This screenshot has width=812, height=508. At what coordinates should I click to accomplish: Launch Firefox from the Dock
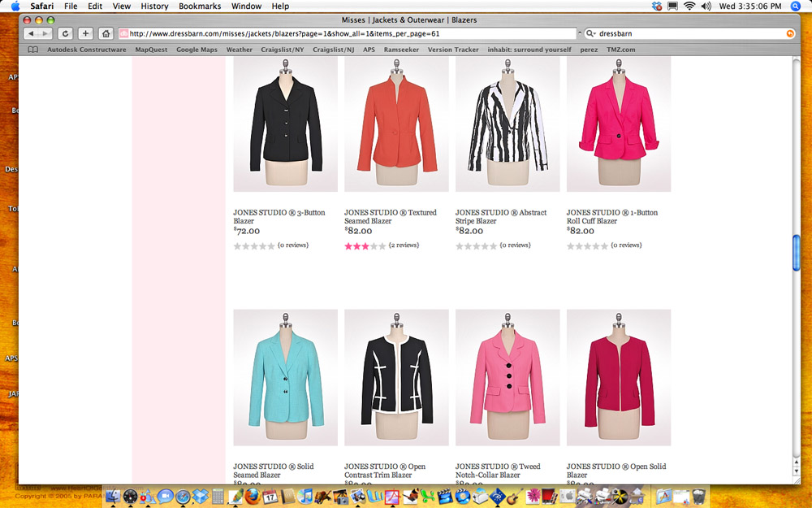(253, 497)
